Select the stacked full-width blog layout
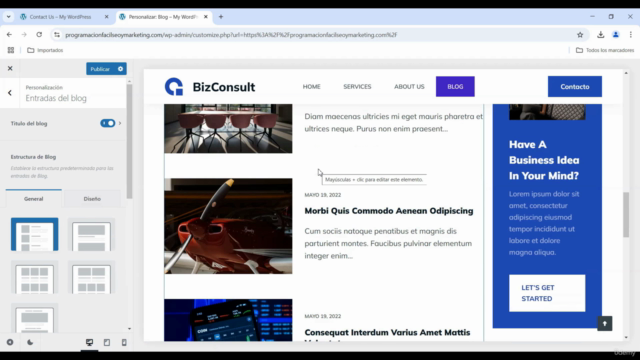The width and height of the screenshot is (640, 360). point(91,235)
